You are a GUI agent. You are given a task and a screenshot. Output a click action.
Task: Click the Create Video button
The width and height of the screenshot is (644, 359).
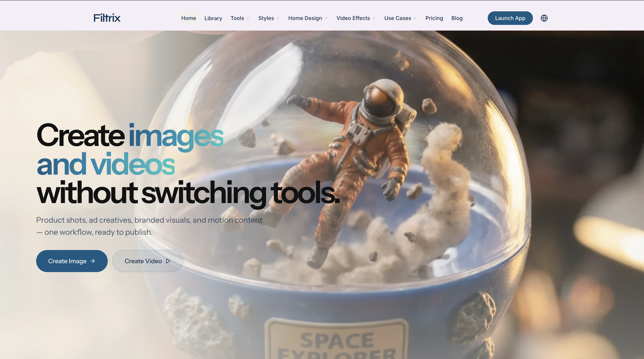click(148, 261)
